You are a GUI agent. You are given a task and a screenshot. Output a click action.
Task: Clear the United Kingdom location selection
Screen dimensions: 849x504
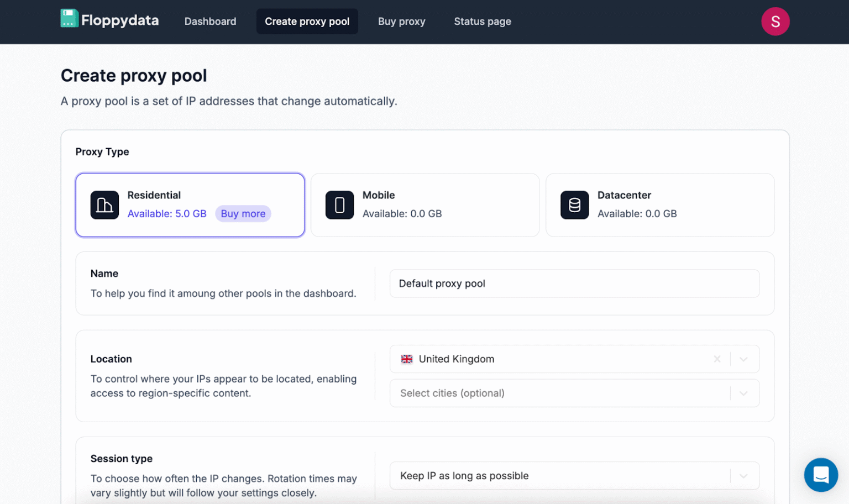click(717, 359)
